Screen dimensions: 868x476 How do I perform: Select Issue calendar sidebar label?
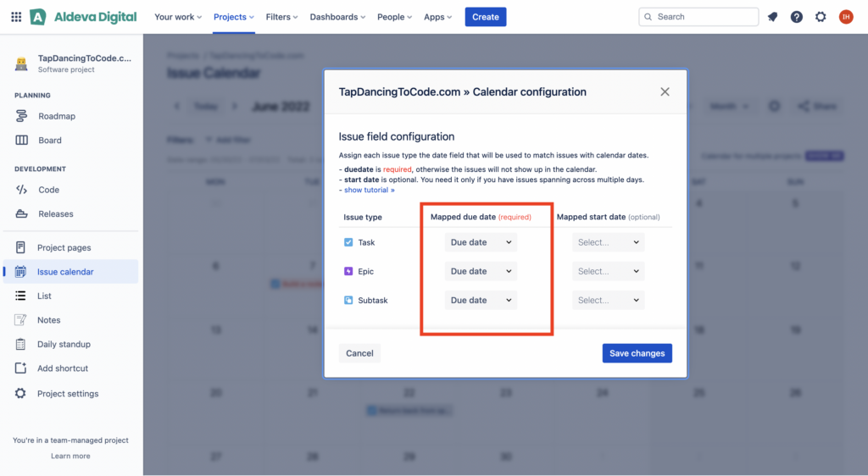65,272
